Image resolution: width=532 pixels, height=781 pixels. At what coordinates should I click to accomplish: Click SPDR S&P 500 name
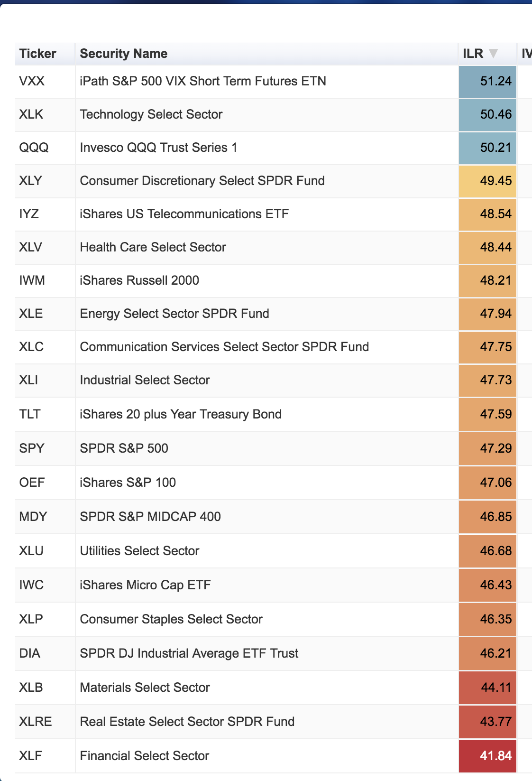pos(124,448)
